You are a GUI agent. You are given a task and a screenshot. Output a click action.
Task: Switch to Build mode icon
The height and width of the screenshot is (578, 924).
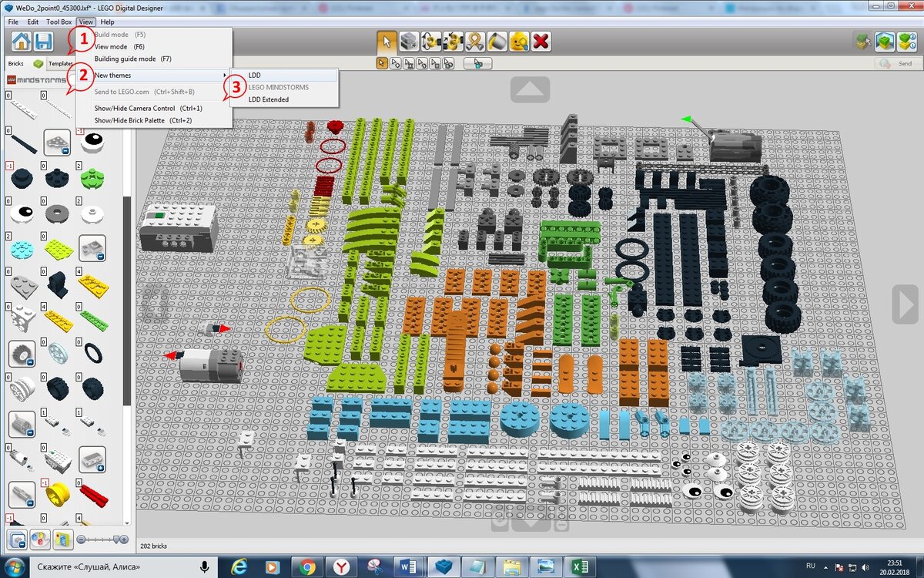click(x=863, y=42)
